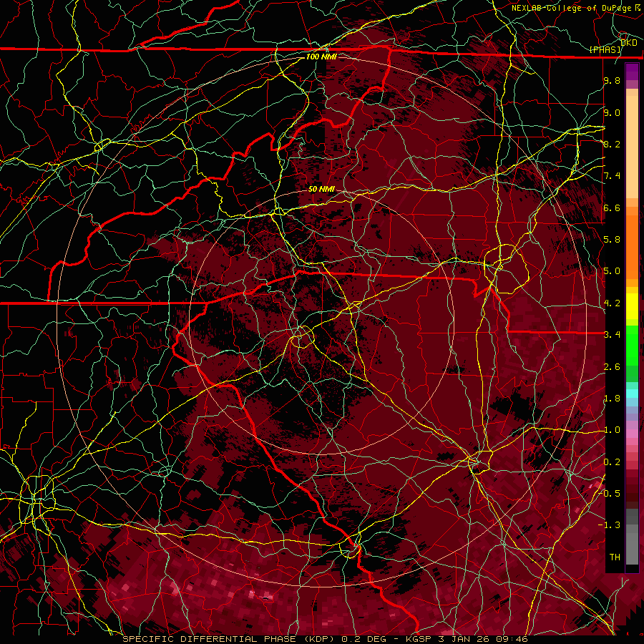The image size is (644, 644).
Task: Click the 4.2 value on the color scale
Action: point(612,303)
